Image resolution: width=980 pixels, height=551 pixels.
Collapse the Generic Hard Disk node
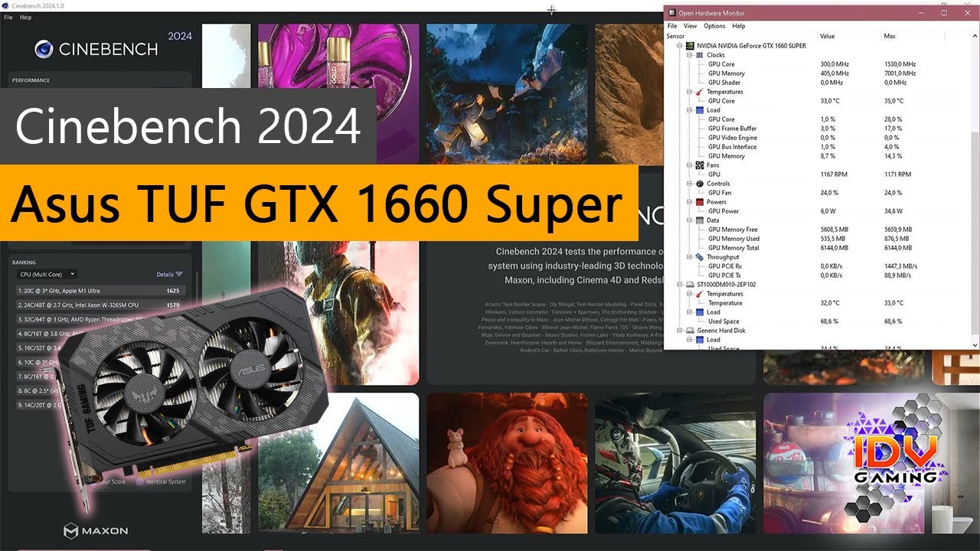680,331
